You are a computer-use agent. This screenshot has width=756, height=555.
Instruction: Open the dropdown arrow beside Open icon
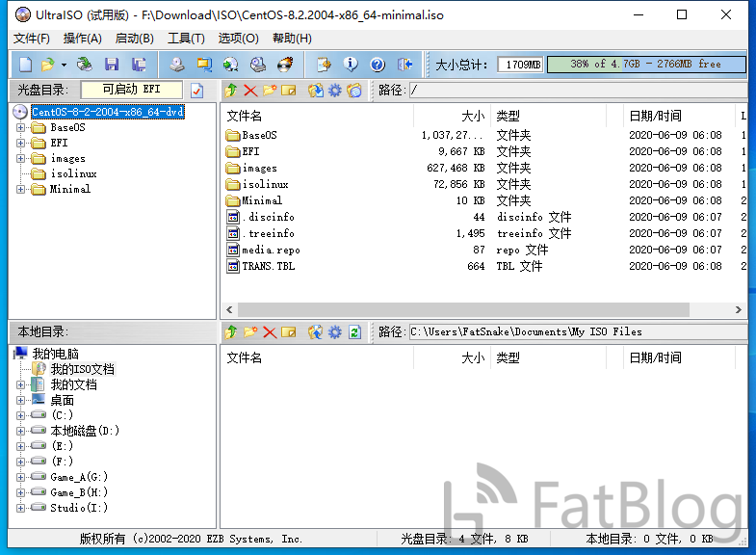pos(64,65)
